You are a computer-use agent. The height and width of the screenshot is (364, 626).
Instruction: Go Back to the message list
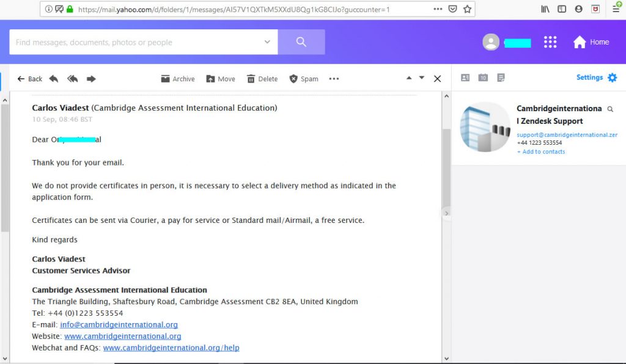tap(29, 79)
